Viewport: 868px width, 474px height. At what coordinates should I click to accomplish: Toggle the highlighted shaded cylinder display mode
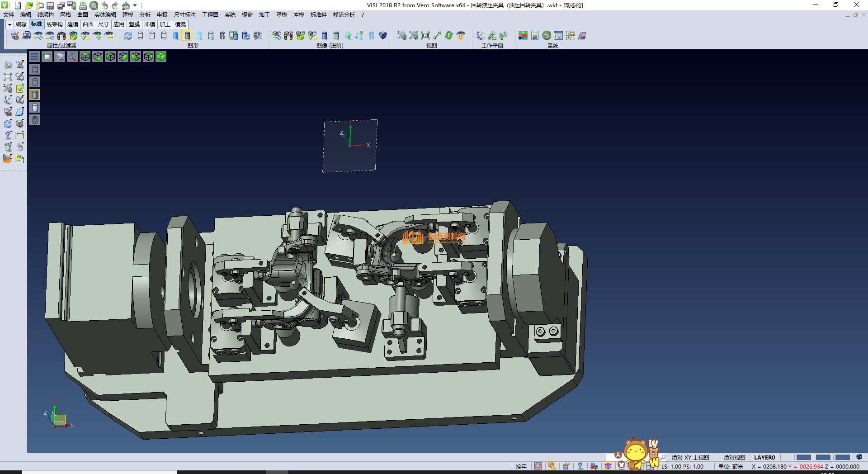tap(188, 35)
